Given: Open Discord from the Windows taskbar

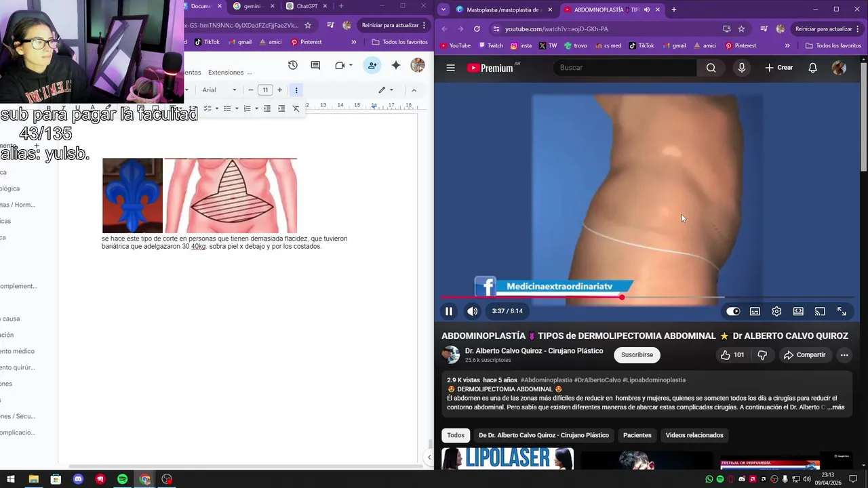Looking at the screenshot, I should (x=78, y=479).
